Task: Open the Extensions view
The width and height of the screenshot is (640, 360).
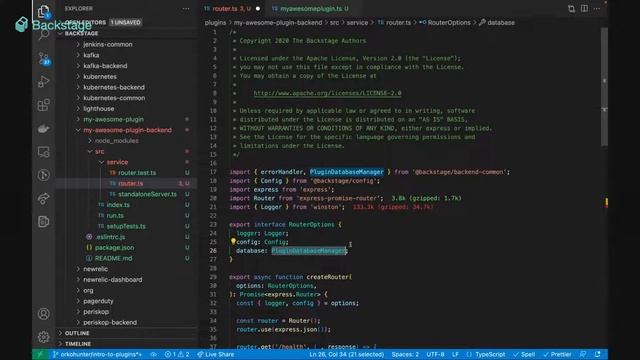Action: [x=43, y=105]
